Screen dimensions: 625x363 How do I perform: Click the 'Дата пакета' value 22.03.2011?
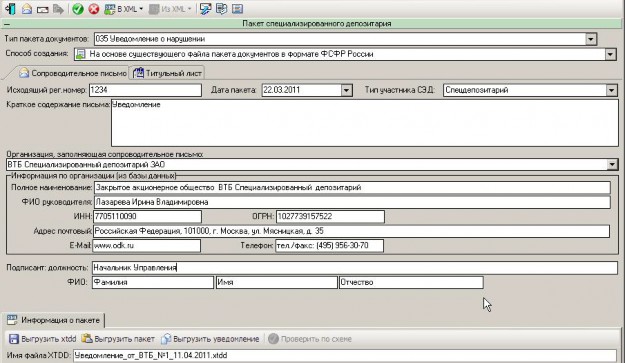[281, 90]
